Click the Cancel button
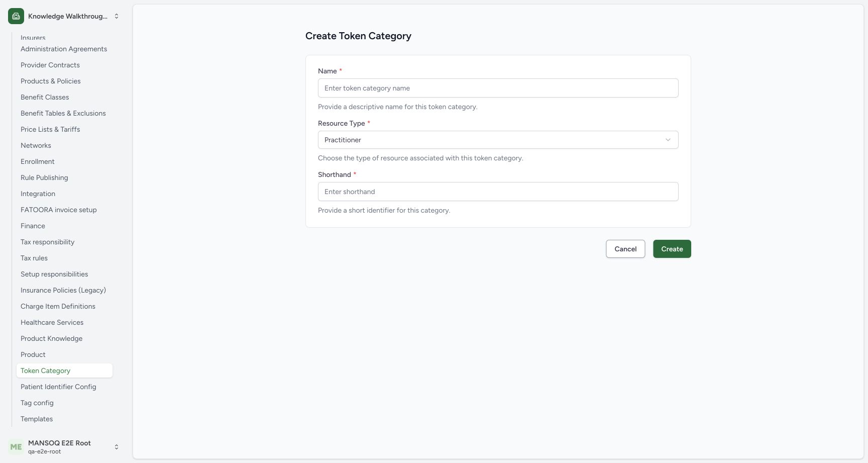 tap(625, 249)
